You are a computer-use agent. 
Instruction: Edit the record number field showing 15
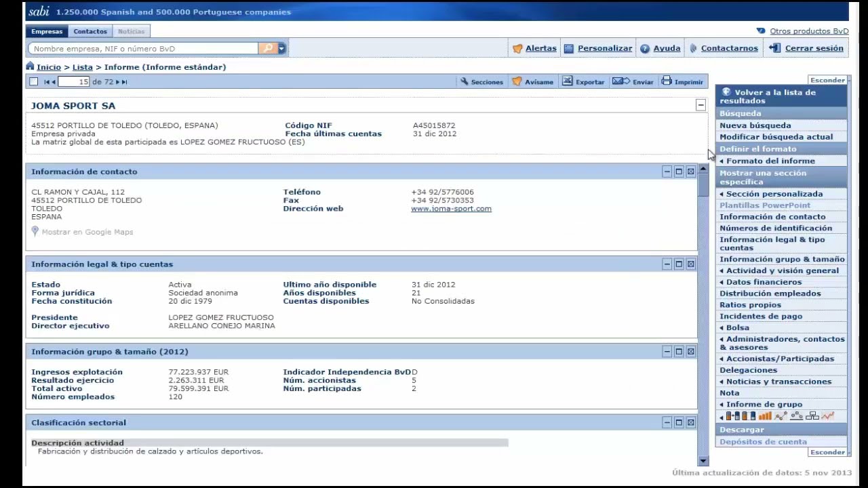click(74, 82)
